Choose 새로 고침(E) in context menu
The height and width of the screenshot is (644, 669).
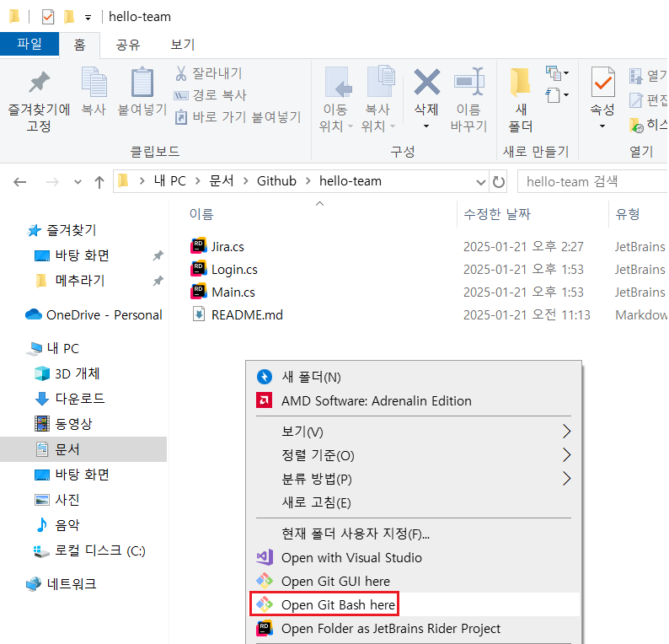point(414,502)
